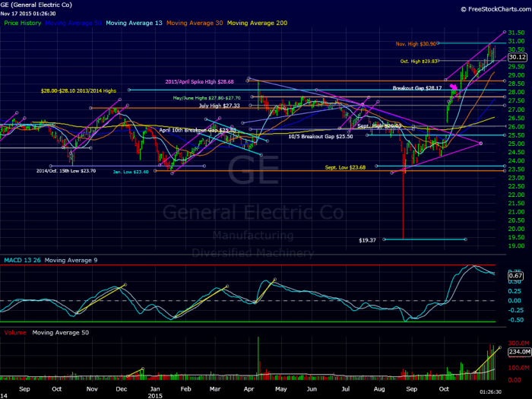Click the 10/5 Breakout Gap $25.50 label
This screenshot has width=532, height=399.
[321, 137]
